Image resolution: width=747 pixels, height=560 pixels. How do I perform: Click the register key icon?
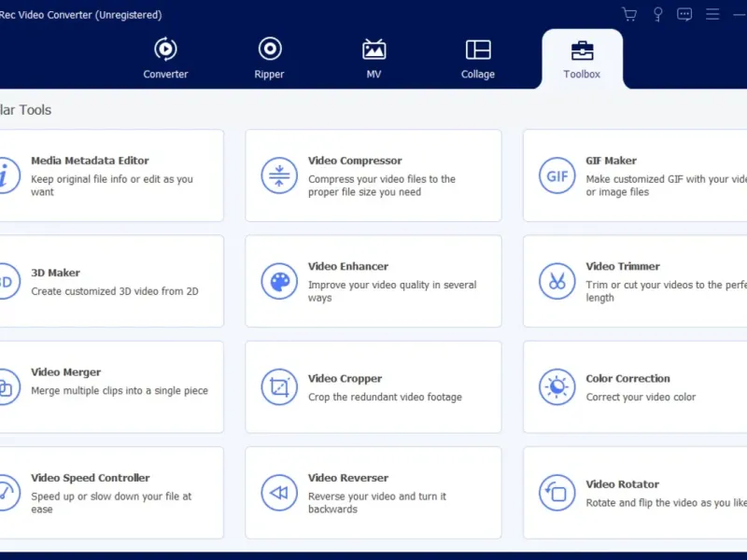coord(657,14)
